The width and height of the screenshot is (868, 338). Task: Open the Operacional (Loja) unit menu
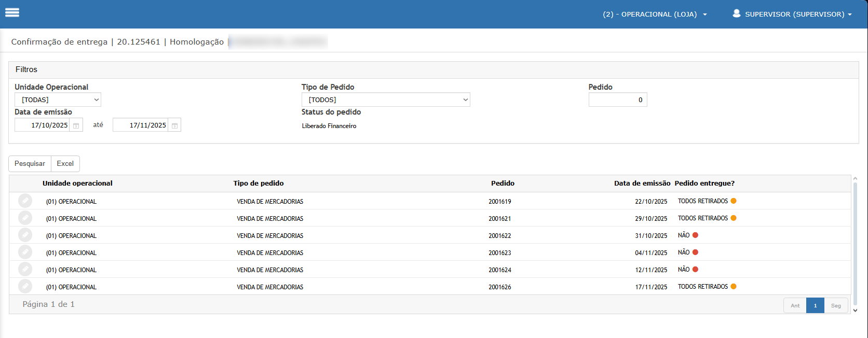click(x=655, y=14)
